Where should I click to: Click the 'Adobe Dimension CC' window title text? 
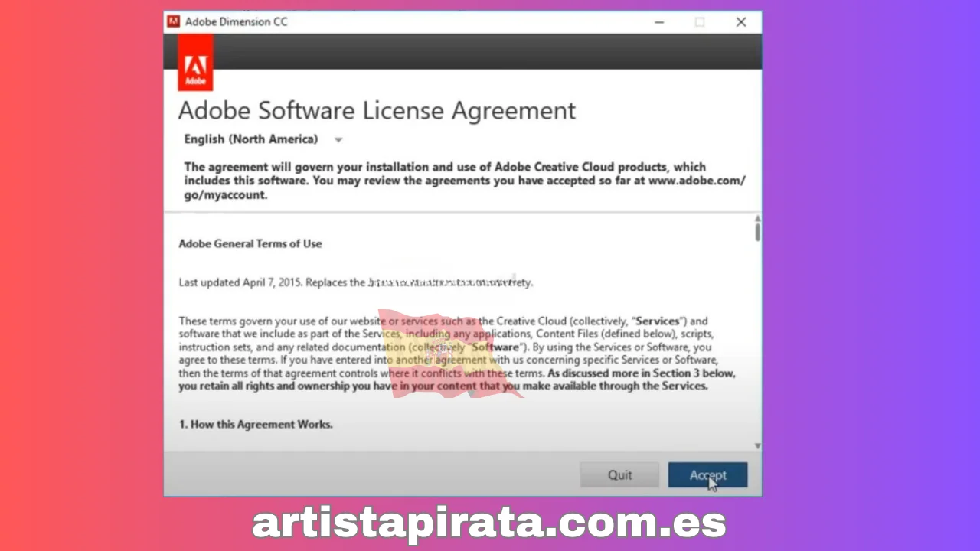click(237, 22)
